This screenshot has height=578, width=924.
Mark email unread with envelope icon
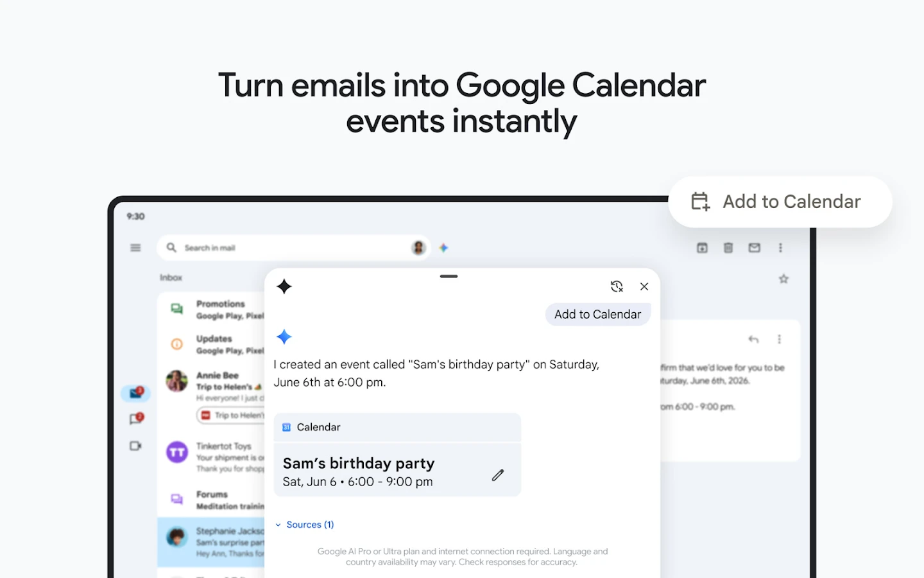(x=755, y=248)
